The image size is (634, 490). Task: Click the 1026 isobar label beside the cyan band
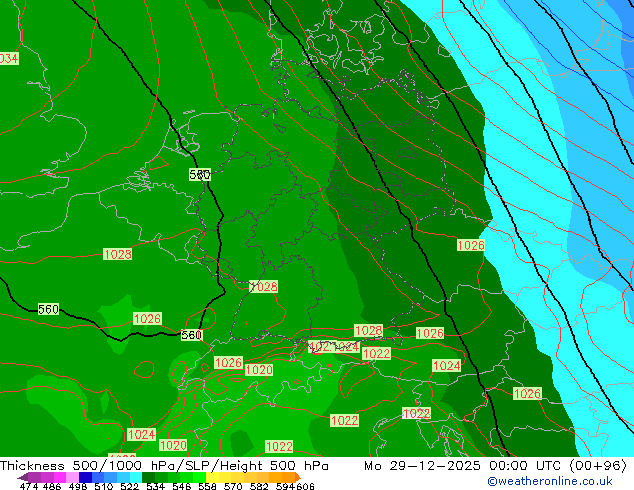471,245
